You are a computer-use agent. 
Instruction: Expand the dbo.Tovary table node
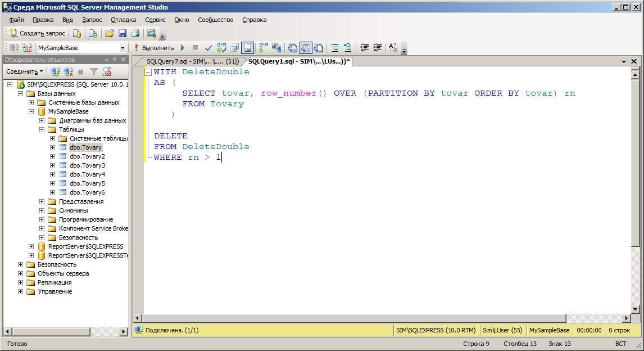tap(53, 147)
